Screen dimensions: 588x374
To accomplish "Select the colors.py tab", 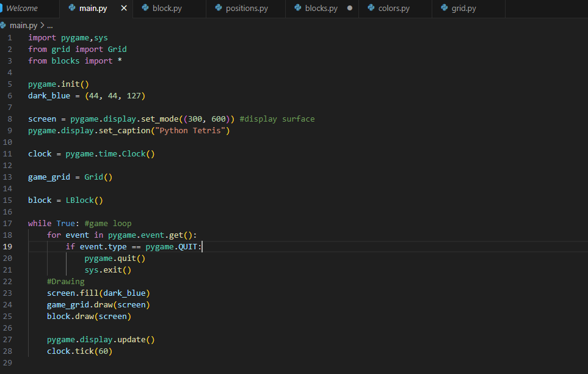I will (394, 9).
